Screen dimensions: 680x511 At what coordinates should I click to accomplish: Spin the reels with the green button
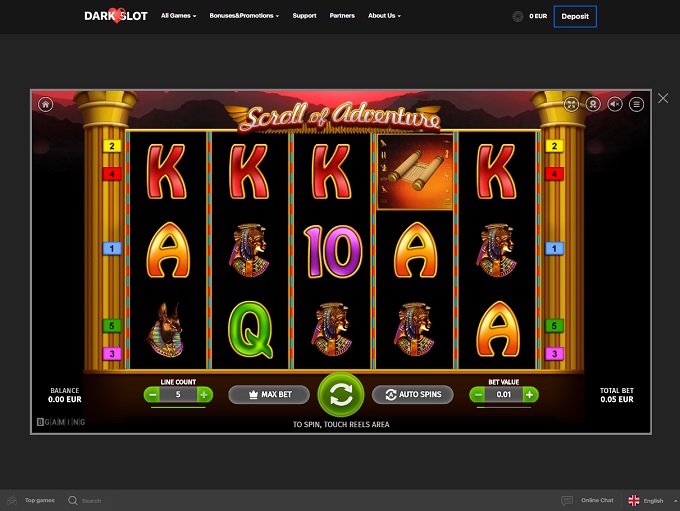pyautogui.click(x=341, y=395)
